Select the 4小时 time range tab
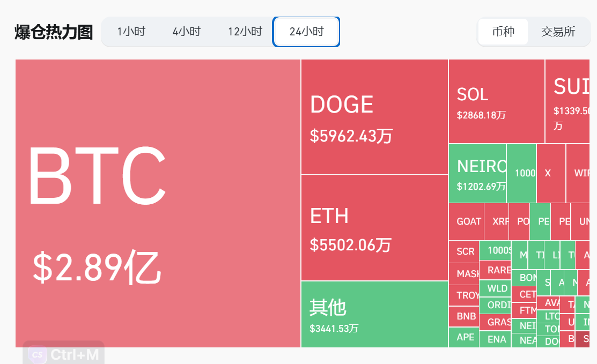 (186, 32)
